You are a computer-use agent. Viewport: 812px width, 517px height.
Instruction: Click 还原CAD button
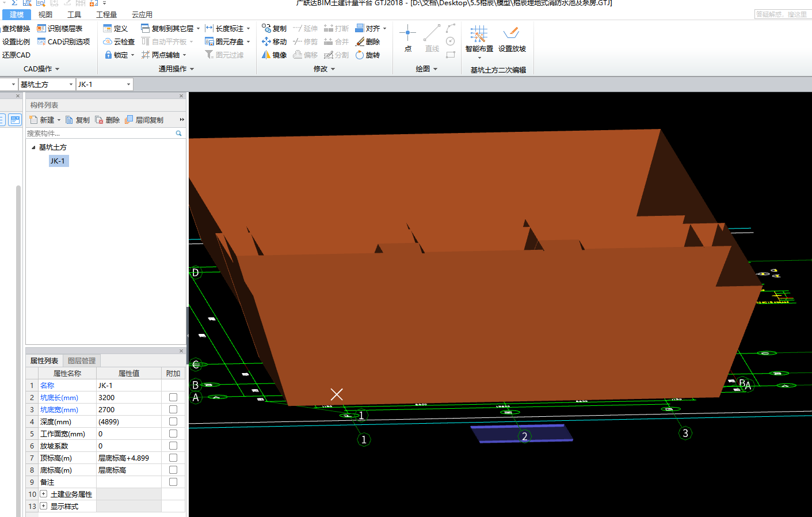(x=16, y=55)
